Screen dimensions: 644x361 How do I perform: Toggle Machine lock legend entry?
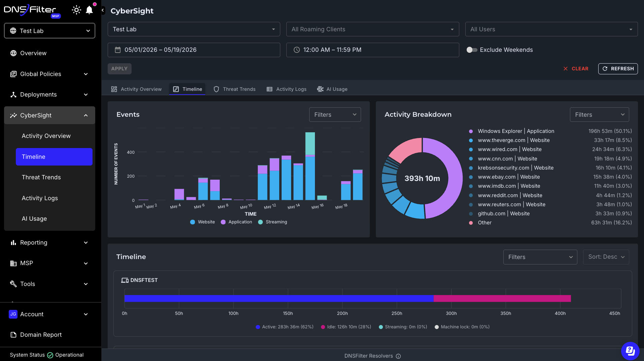462,327
